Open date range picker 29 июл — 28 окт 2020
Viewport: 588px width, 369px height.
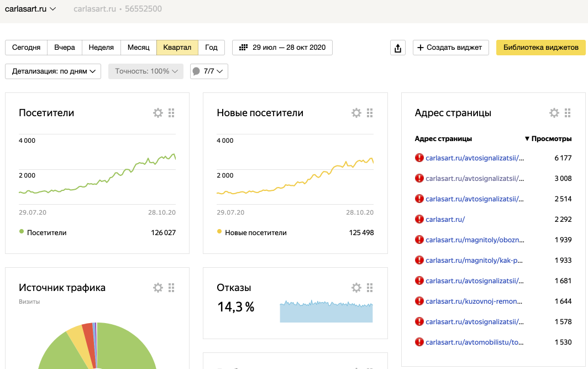(282, 48)
